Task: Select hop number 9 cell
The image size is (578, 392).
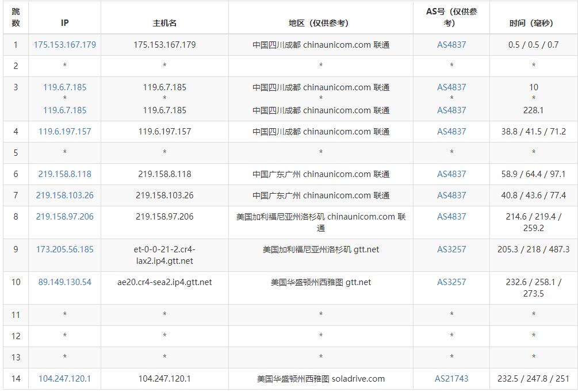Action: [x=16, y=255]
